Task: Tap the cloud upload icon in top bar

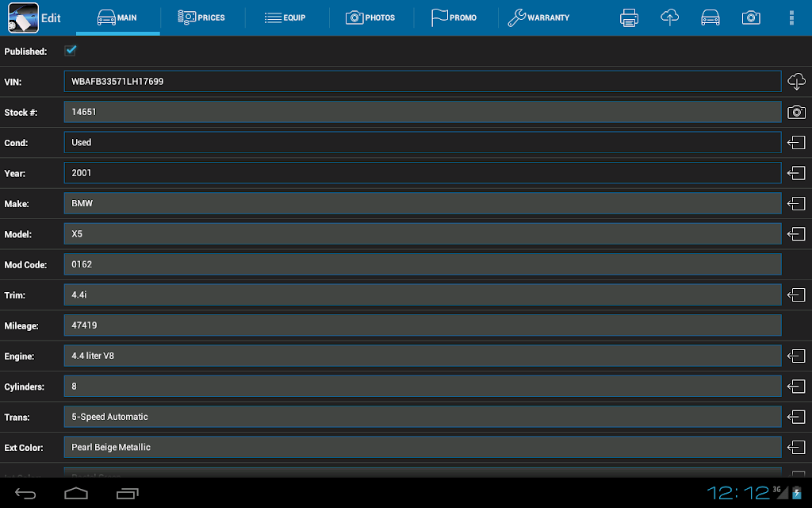Action: tap(669, 17)
